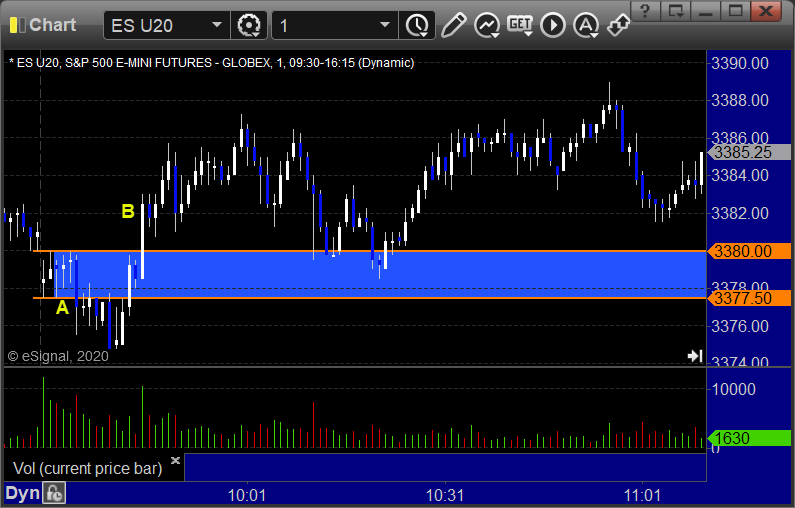Click the 3390.00 price axis label
This screenshot has height=508, width=795.
[740, 63]
